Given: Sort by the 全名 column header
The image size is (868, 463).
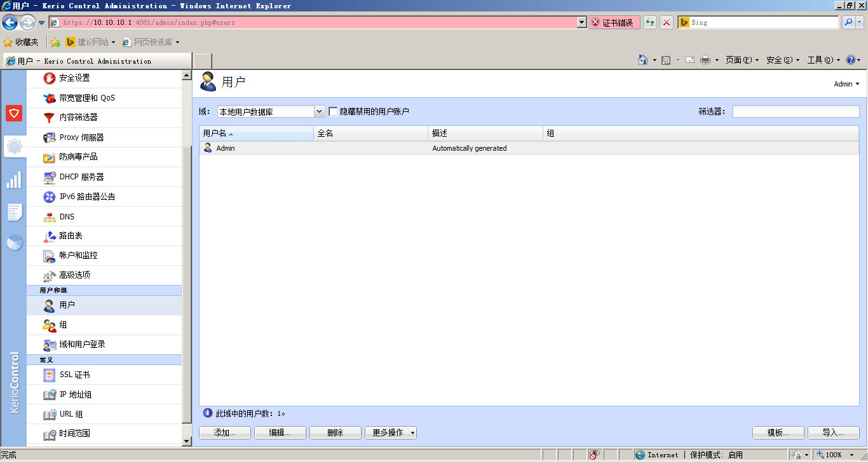Looking at the screenshot, I should [x=371, y=134].
